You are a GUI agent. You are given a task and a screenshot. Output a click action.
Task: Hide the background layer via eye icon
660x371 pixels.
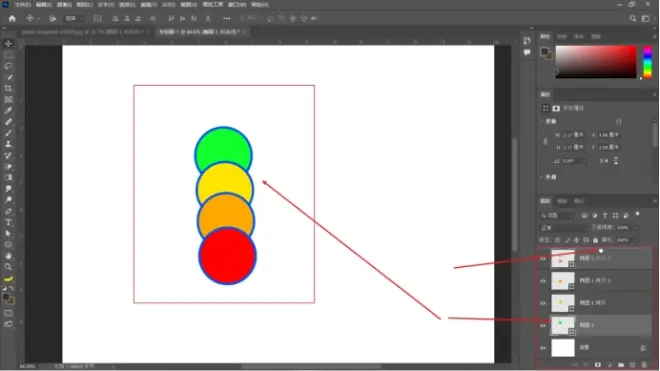[543, 348]
